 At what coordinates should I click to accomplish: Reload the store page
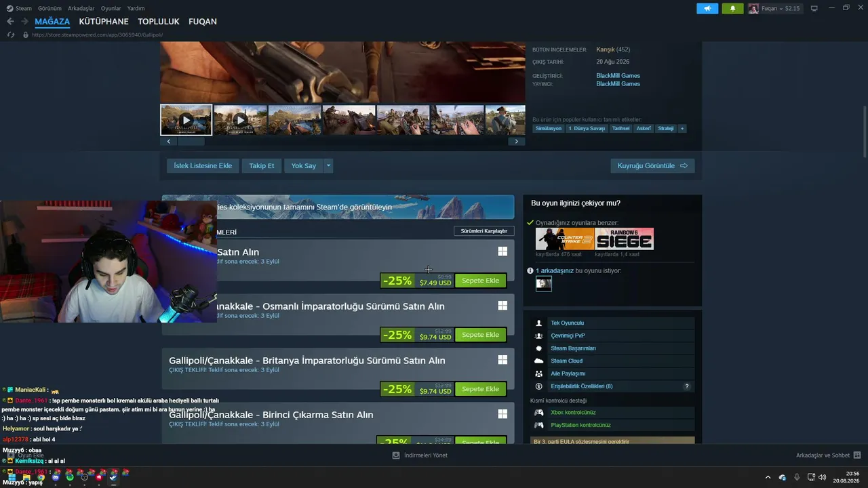pos(11,35)
